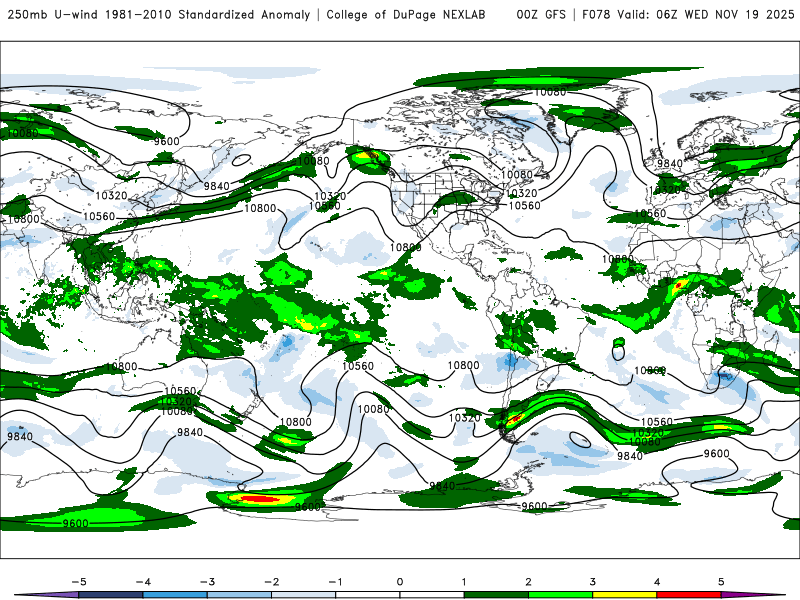
Task: Click the yellow anomaly patch over western Canada
Action: (x=365, y=155)
